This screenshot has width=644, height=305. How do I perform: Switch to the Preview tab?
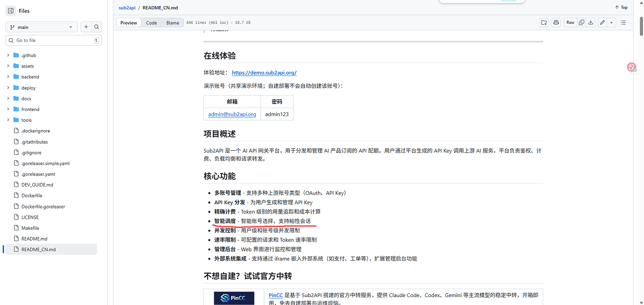click(x=129, y=22)
